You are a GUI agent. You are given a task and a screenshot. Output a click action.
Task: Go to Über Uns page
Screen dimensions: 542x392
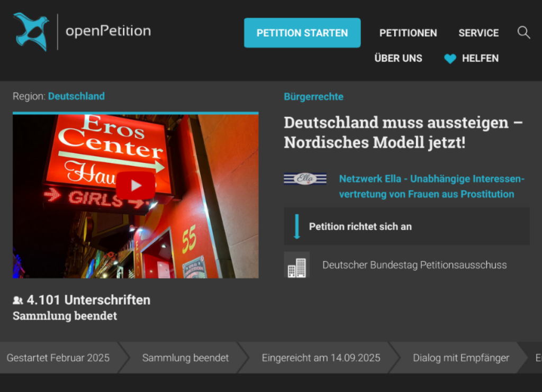398,58
